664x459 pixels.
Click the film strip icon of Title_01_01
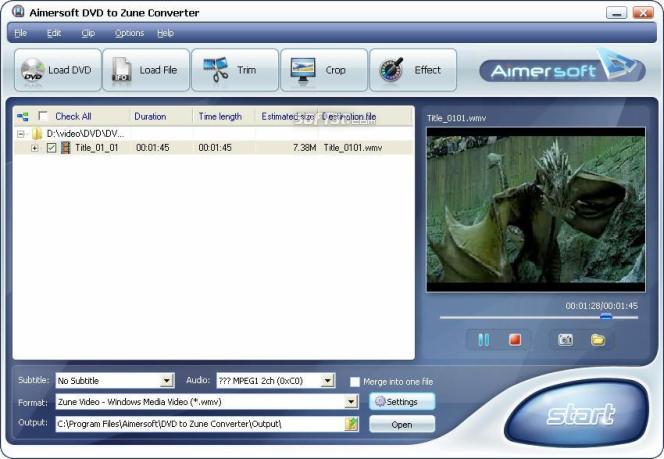tap(65, 147)
